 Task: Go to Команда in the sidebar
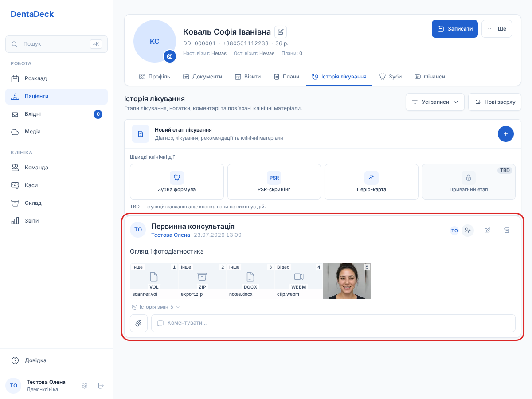[x=56, y=168]
